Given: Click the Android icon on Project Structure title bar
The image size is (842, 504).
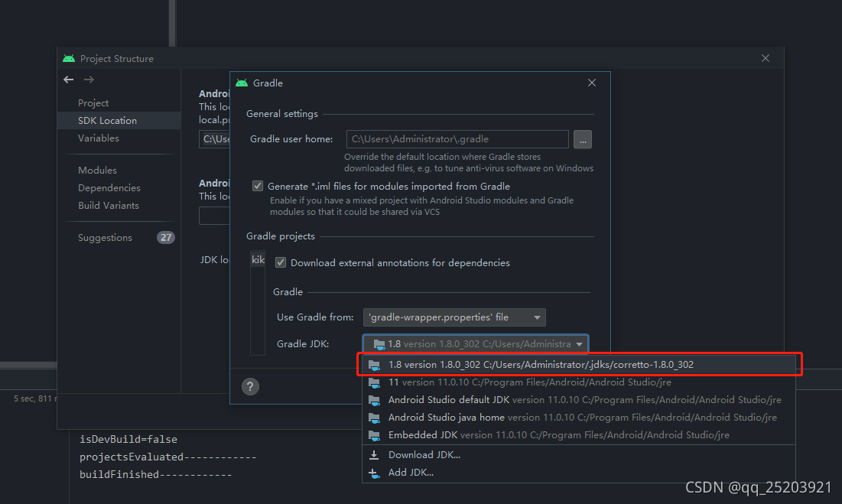Looking at the screenshot, I should click(68, 57).
